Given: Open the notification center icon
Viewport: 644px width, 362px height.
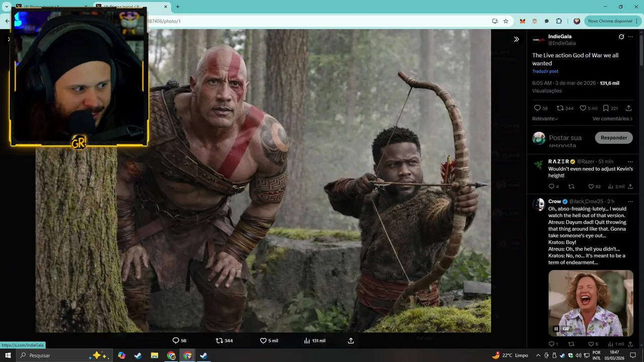Looking at the screenshot, I should [x=633, y=355].
